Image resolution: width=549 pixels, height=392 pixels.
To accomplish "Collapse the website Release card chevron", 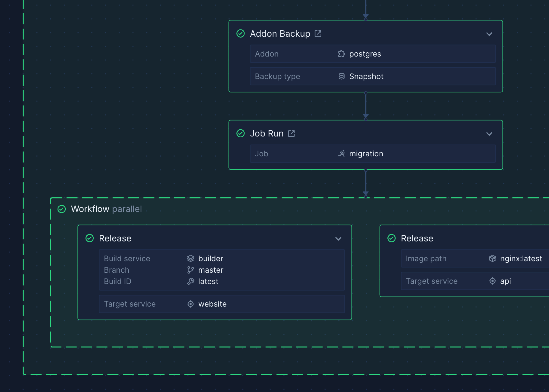I will (x=338, y=239).
